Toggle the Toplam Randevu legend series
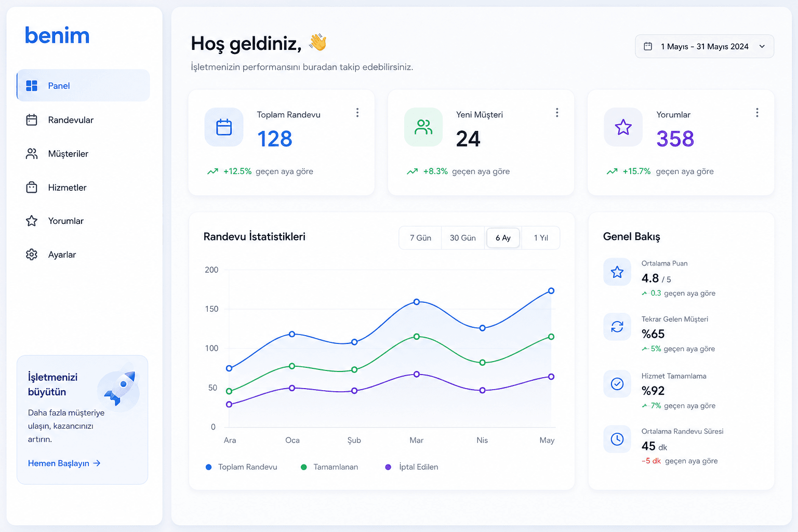798x532 pixels. [x=242, y=467]
